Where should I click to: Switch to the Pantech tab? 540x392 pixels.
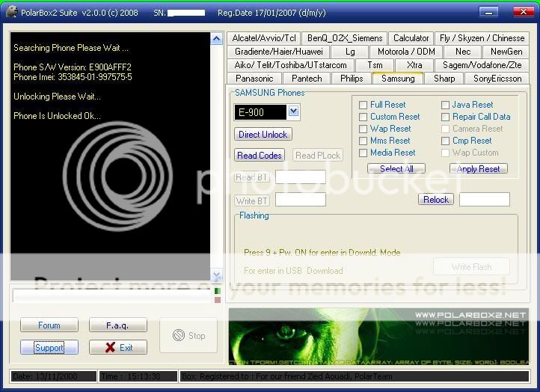(307, 79)
